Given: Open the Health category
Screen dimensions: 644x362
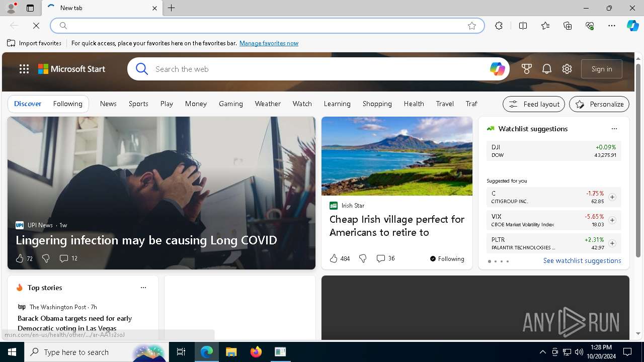Looking at the screenshot, I should click(x=414, y=104).
